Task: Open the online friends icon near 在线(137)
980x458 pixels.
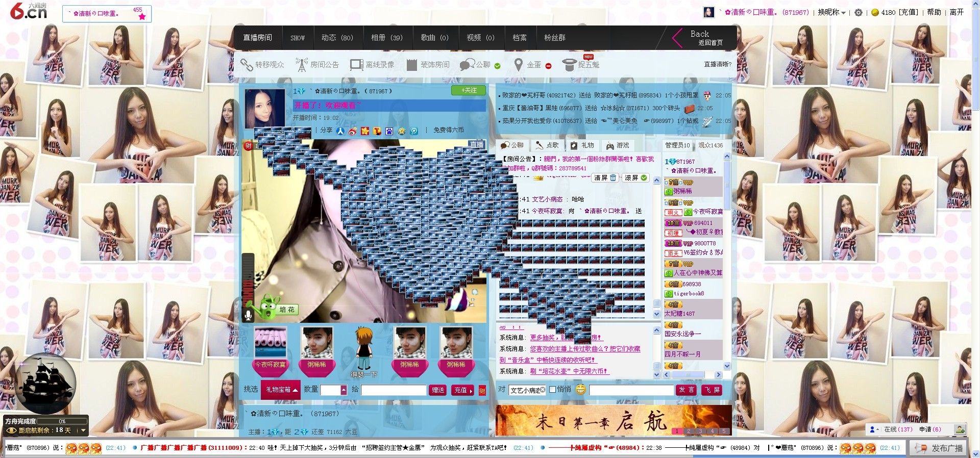Action: pyautogui.click(x=873, y=429)
